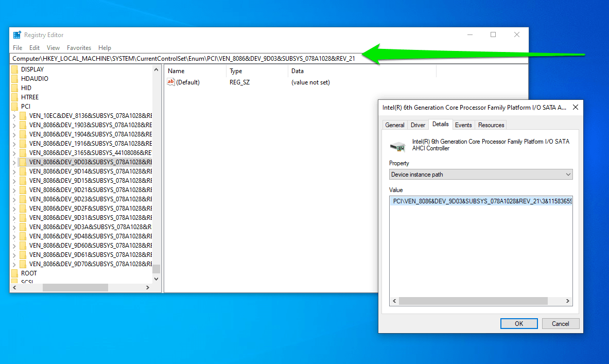Expand the VEN_8086&DEV_9D15 key
609x364 pixels.
[14, 181]
